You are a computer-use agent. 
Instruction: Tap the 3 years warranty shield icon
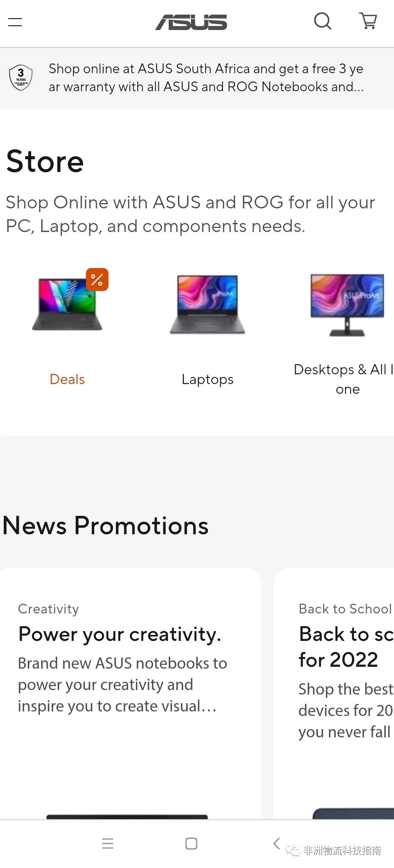click(21, 77)
